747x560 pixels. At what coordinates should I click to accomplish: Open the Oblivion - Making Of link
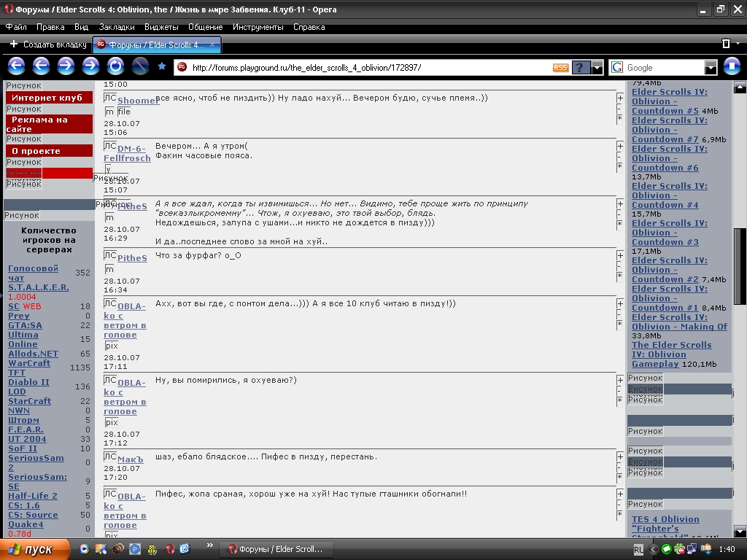[679, 322]
